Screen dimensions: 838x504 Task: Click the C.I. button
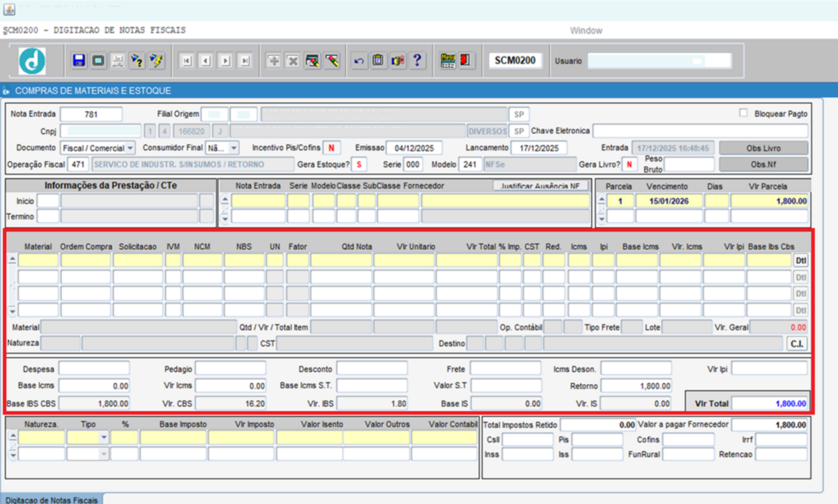tap(796, 344)
